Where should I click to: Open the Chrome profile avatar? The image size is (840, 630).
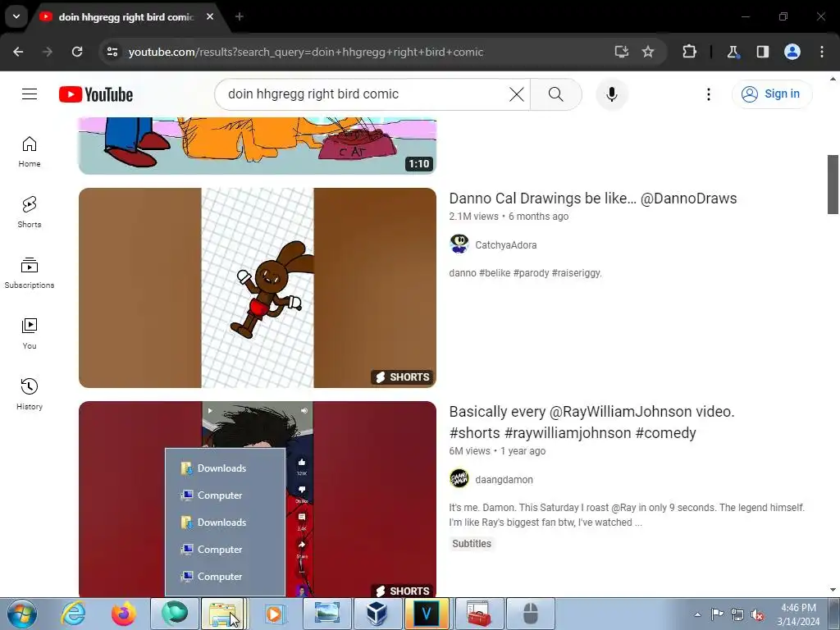(792, 52)
